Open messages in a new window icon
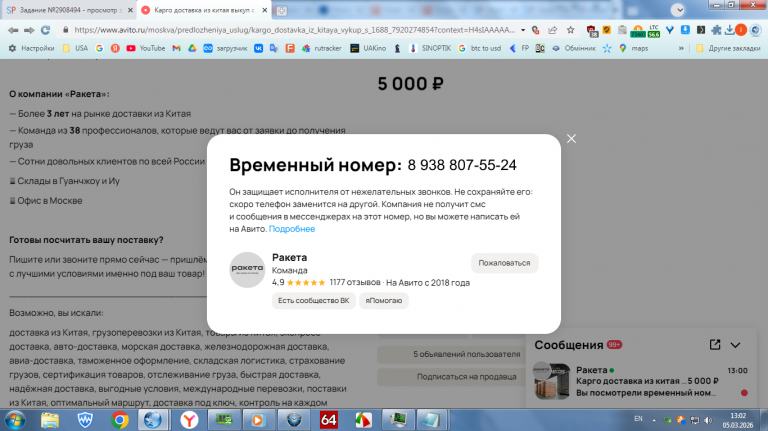The image size is (768, 431). point(715,345)
